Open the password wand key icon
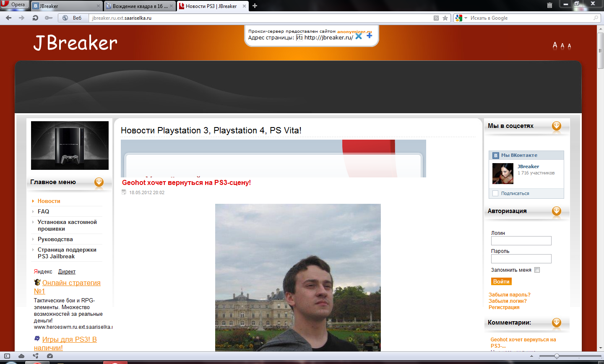Image resolution: width=604 pixels, height=364 pixels. (x=49, y=18)
